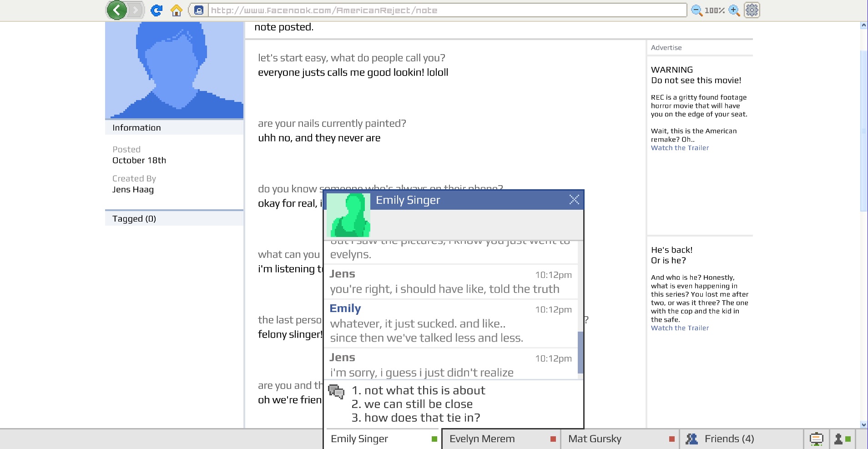This screenshot has width=868, height=449.
Task: Go to the home page icon
Action: 177,10
